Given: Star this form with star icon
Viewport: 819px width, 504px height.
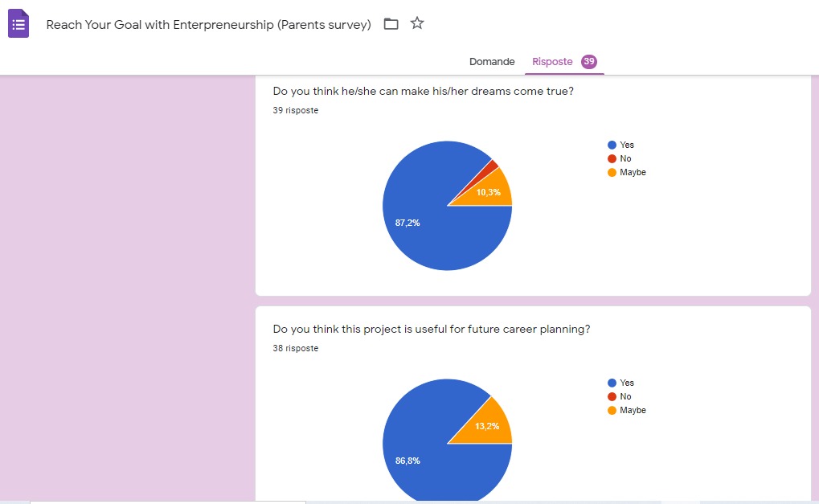Looking at the screenshot, I should [417, 23].
